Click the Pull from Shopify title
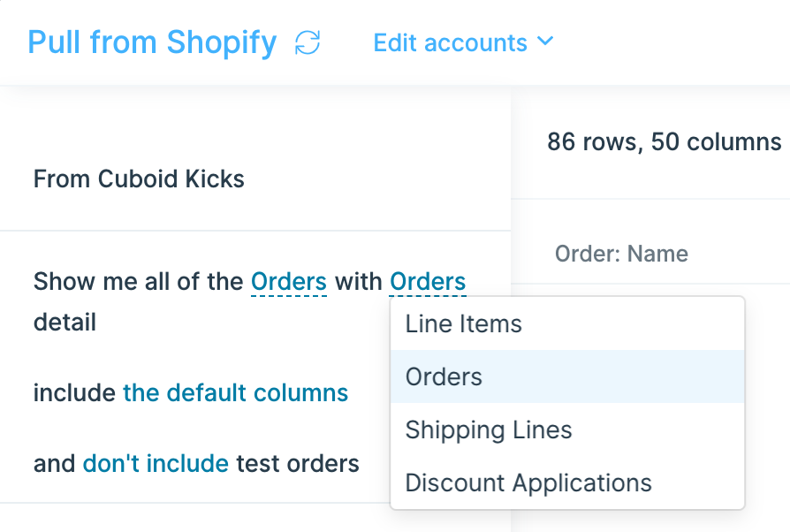Screen dimensions: 790x532 152,42
